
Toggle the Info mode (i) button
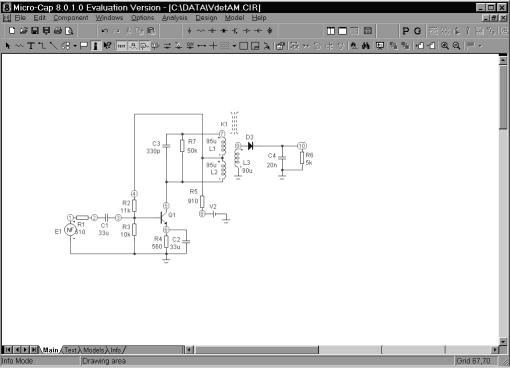click(x=96, y=46)
